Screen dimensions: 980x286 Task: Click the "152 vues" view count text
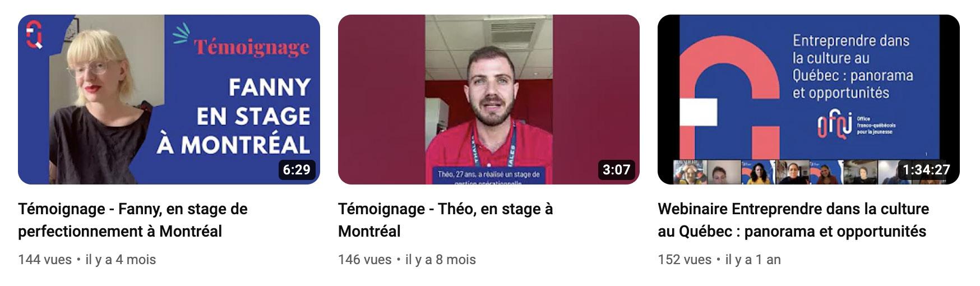(x=685, y=260)
